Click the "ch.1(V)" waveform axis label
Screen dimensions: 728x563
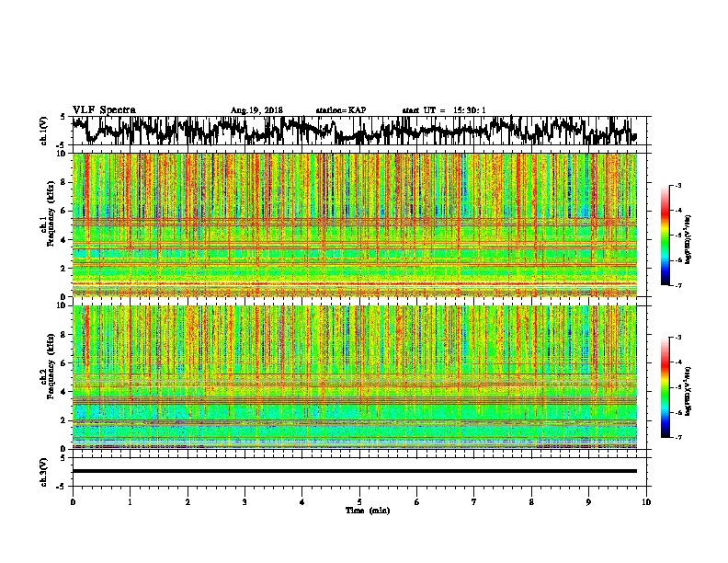[x=43, y=131]
